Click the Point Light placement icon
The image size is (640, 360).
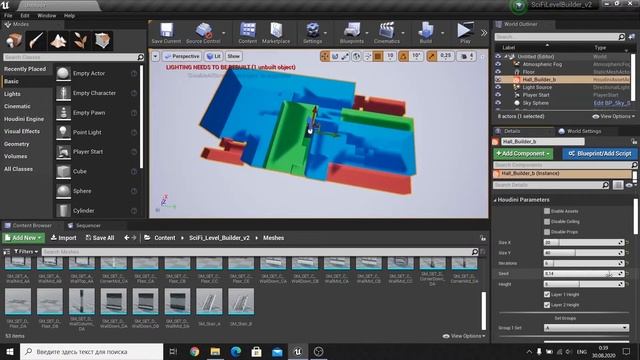63,132
